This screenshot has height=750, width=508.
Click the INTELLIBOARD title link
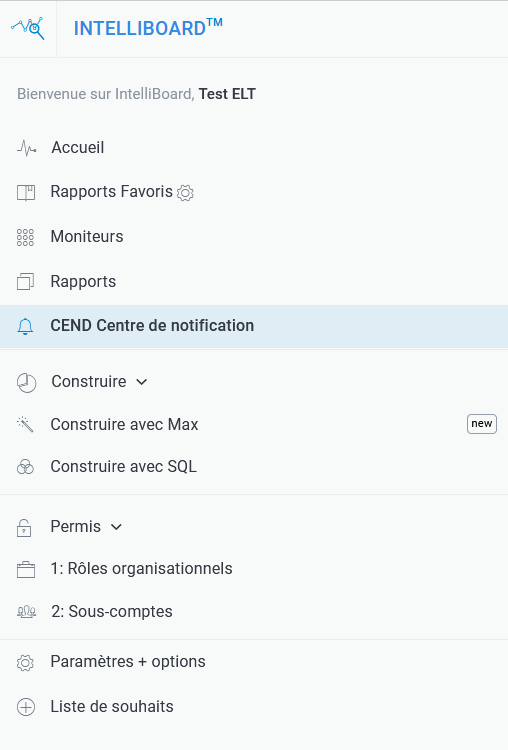[x=148, y=28]
